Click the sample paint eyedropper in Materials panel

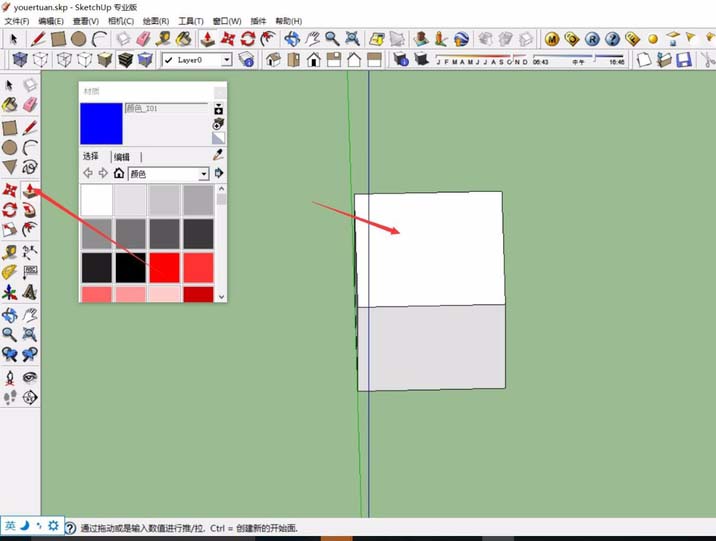click(x=219, y=156)
